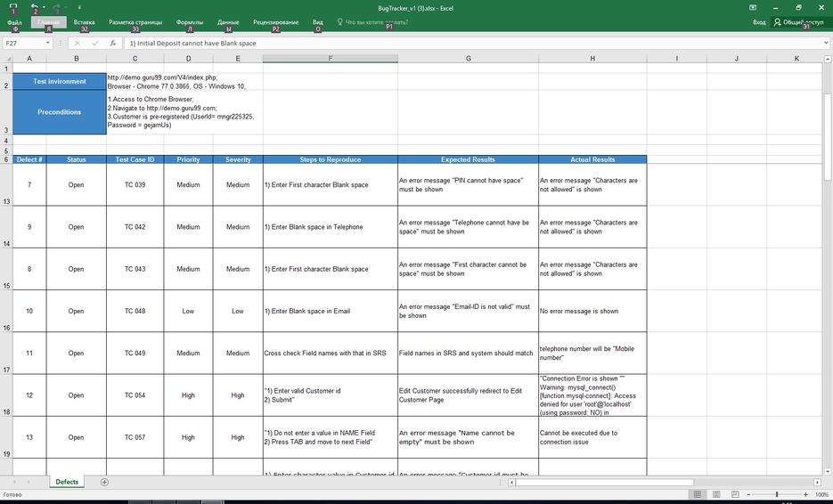
Task: Click the 'Actual Results' header cell
Action: coord(592,159)
